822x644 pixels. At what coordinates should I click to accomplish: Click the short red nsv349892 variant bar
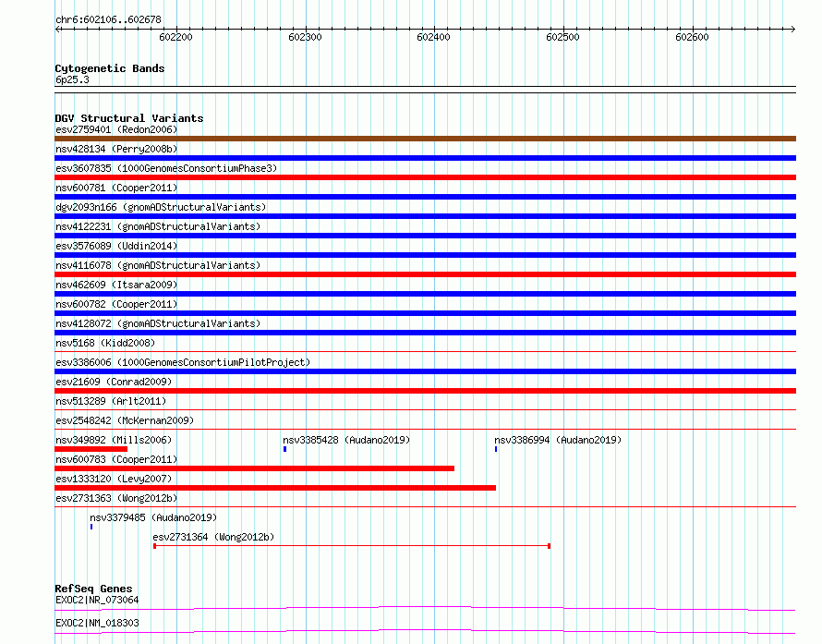[x=91, y=449]
